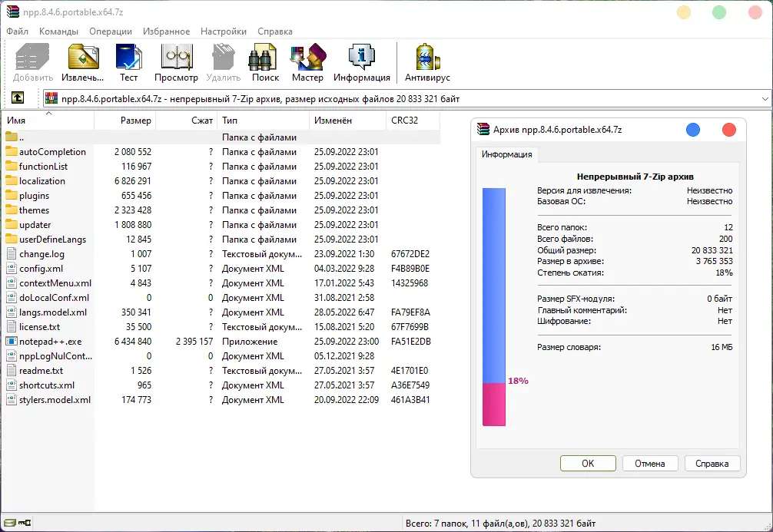The image size is (773, 532).
Task: Click the Отмена button
Action: click(x=650, y=463)
